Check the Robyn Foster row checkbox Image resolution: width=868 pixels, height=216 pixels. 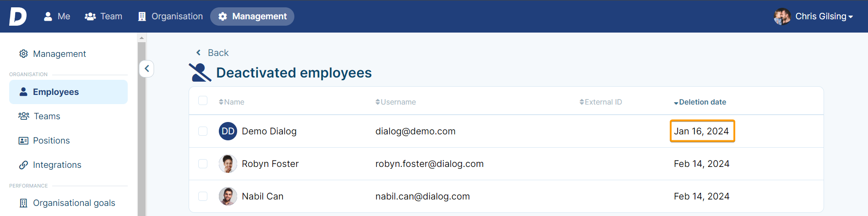pyautogui.click(x=203, y=164)
